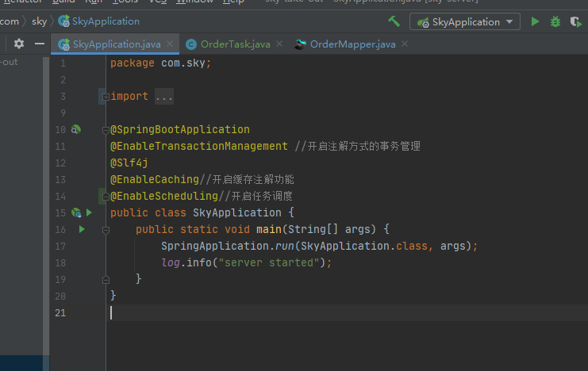Click the @EnableCaching annotation
Screen dimensions: 588x371
(155, 179)
